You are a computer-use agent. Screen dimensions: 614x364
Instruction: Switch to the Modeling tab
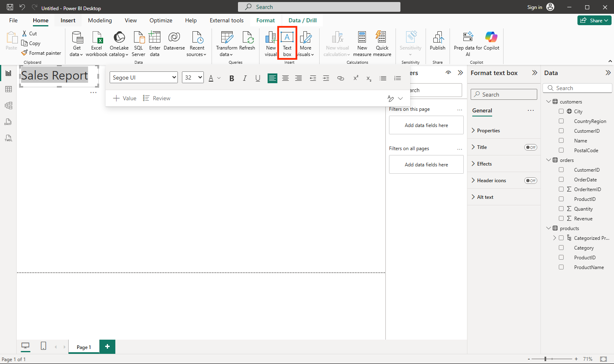(x=100, y=20)
